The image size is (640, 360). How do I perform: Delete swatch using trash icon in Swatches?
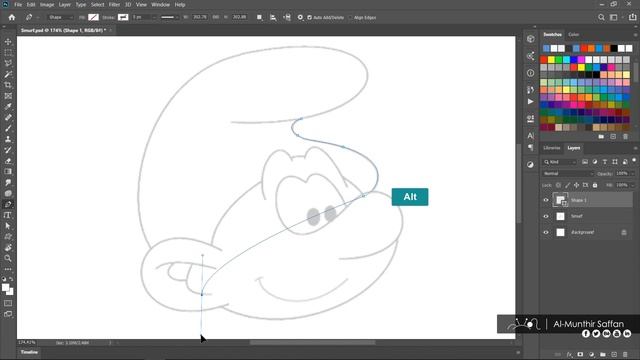click(x=625, y=136)
